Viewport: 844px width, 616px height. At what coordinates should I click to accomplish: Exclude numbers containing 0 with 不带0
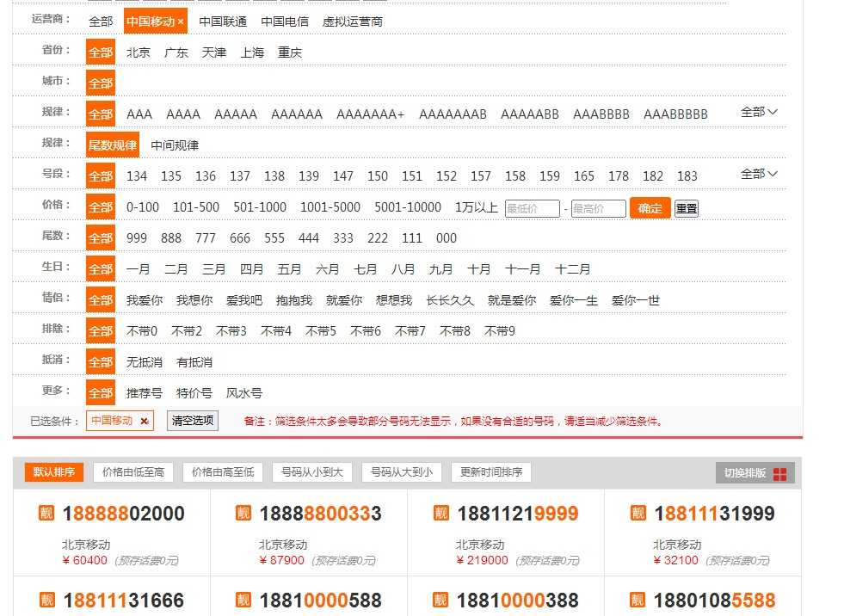pyautogui.click(x=142, y=331)
